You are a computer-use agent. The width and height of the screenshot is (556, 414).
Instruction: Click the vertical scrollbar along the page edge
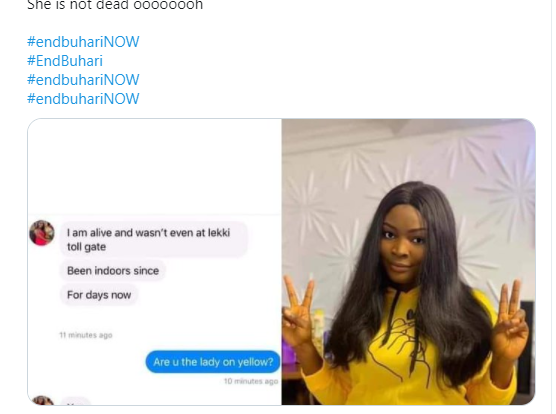(554, 207)
